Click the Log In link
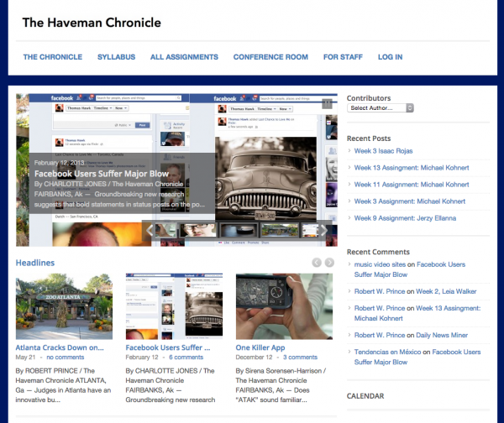The height and width of the screenshot is (423, 504). pyautogui.click(x=390, y=57)
